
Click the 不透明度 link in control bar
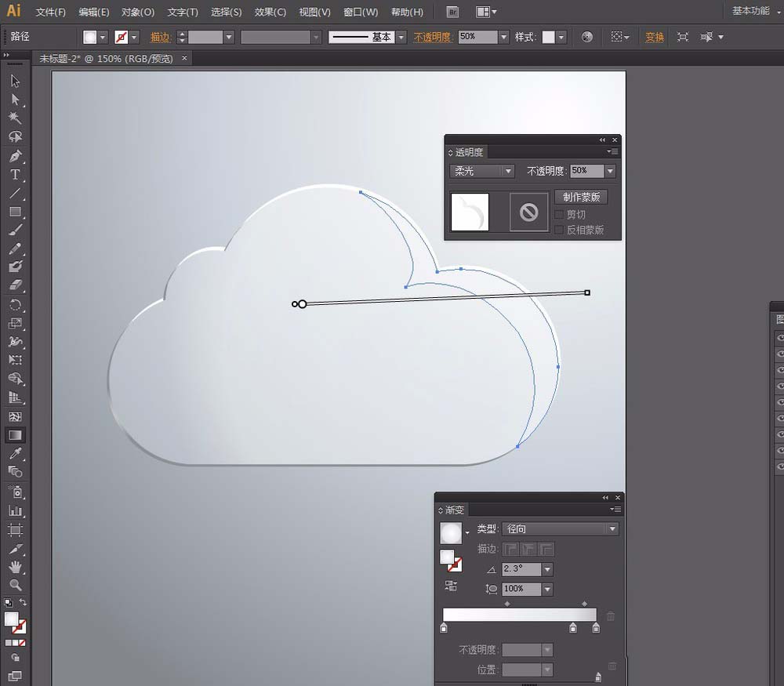click(x=431, y=37)
